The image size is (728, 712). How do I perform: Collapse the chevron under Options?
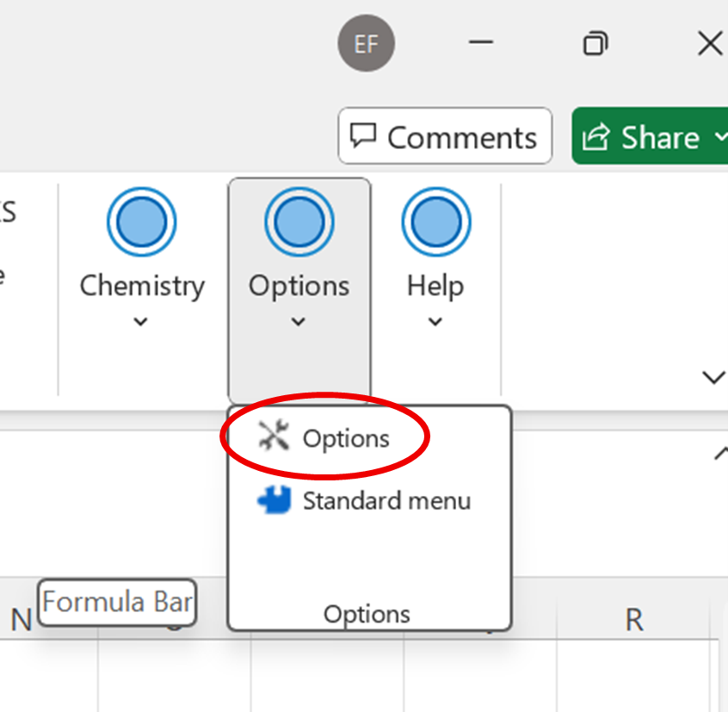pyautogui.click(x=299, y=322)
